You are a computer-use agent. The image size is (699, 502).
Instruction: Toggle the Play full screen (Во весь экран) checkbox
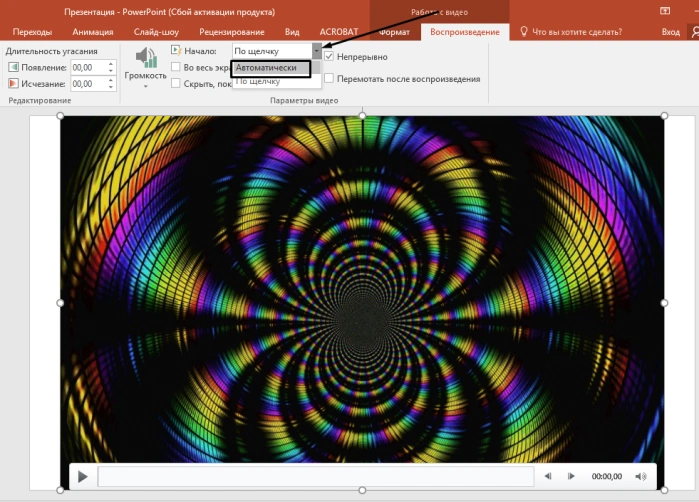[176, 67]
